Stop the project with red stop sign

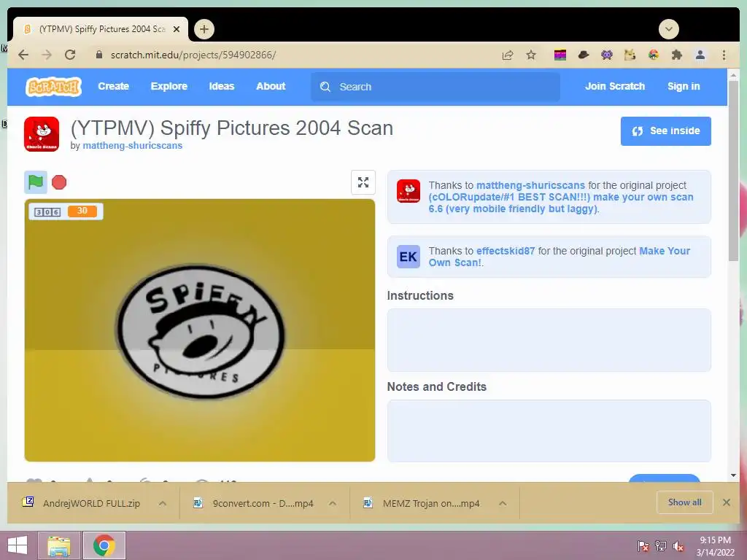pos(59,182)
